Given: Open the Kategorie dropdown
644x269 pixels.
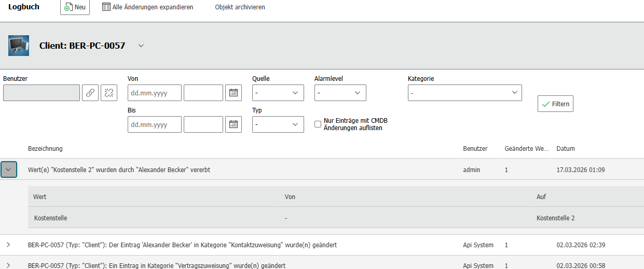Looking at the screenshot, I should 465,93.
